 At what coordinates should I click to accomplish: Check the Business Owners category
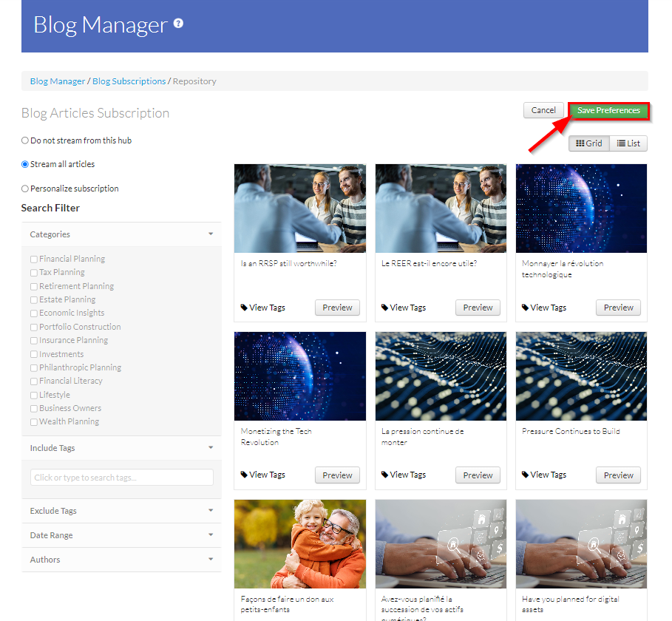click(x=34, y=408)
